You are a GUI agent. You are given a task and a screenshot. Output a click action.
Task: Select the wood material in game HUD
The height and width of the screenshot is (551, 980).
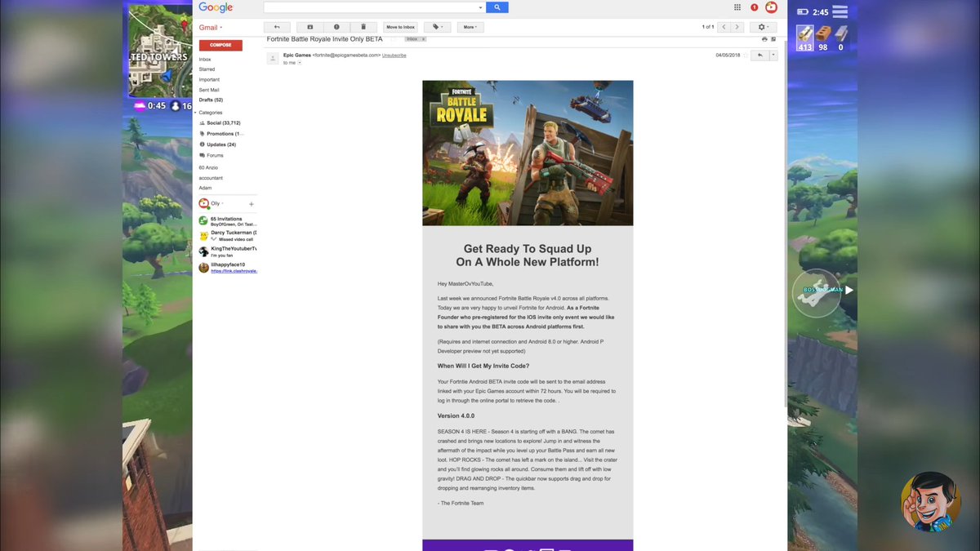click(x=805, y=37)
